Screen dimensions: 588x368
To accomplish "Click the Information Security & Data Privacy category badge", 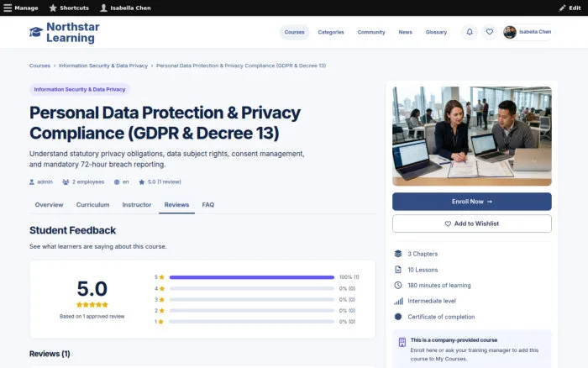I will 80,89.
